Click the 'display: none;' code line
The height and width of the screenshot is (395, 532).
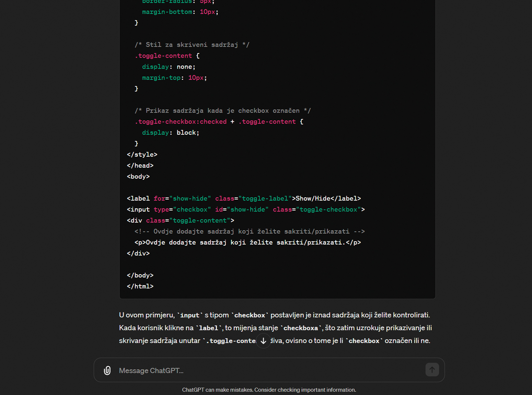click(x=168, y=67)
